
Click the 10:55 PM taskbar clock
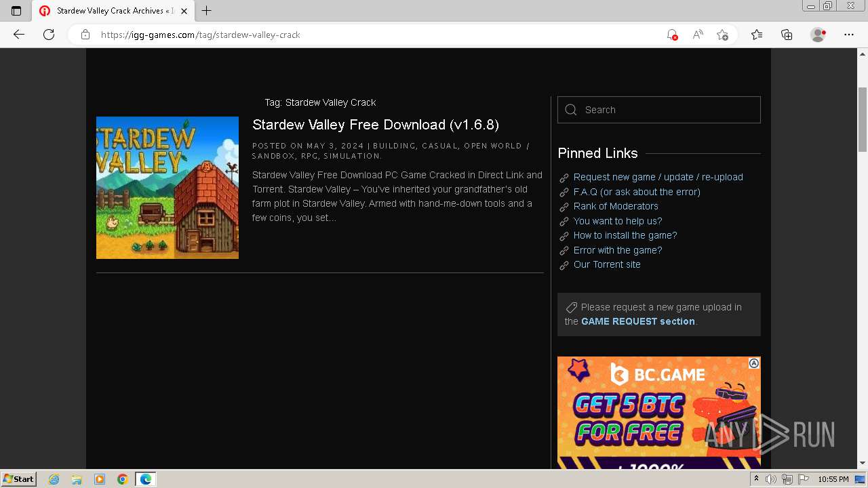click(x=833, y=479)
